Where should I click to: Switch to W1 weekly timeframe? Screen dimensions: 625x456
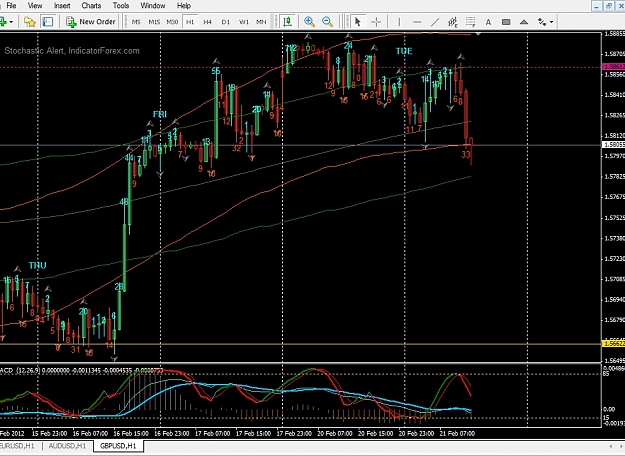[x=244, y=22]
